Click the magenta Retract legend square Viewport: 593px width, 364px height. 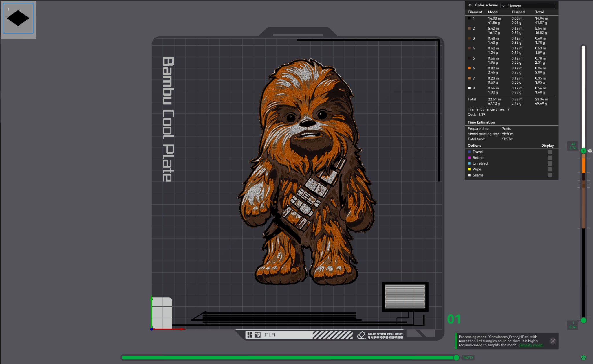click(470, 157)
